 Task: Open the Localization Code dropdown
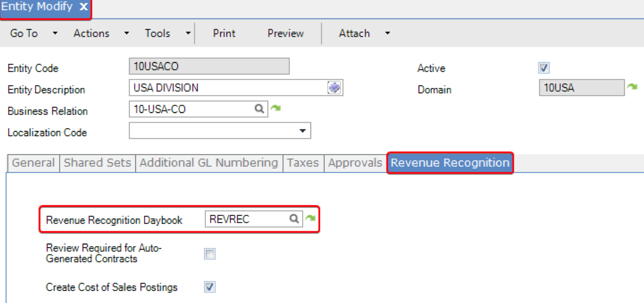(302, 130)
